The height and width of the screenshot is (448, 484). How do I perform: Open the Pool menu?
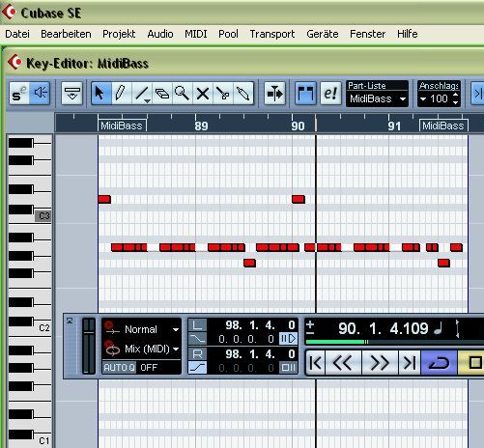click(228, 34)
